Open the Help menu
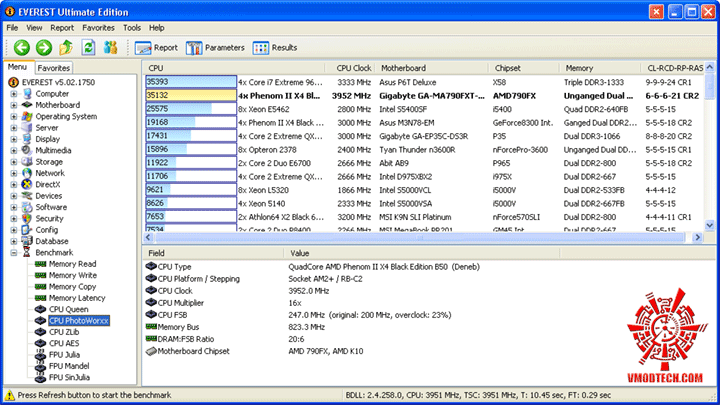The height and width of the screenshot is (405, 720). click(x=157, y=28)
